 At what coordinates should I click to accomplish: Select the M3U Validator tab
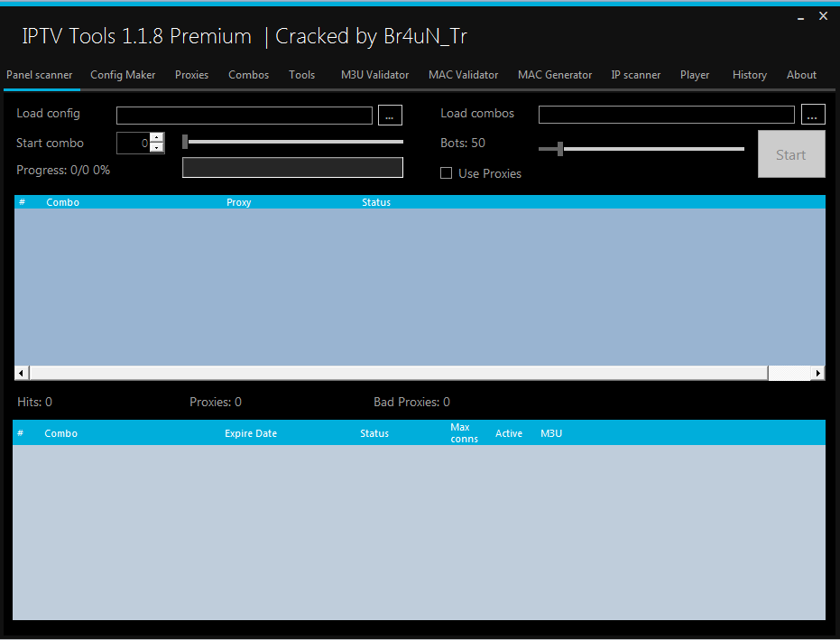point(374,75)
